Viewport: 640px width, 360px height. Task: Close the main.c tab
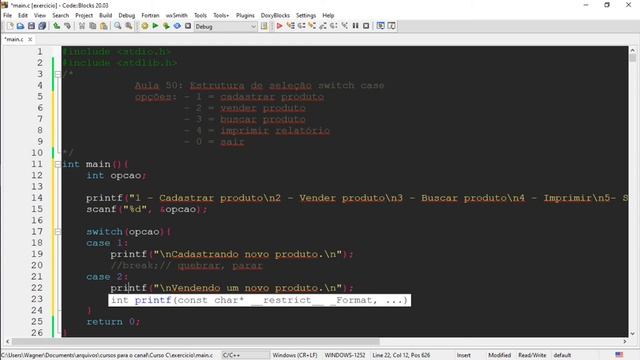click(30, 39)
